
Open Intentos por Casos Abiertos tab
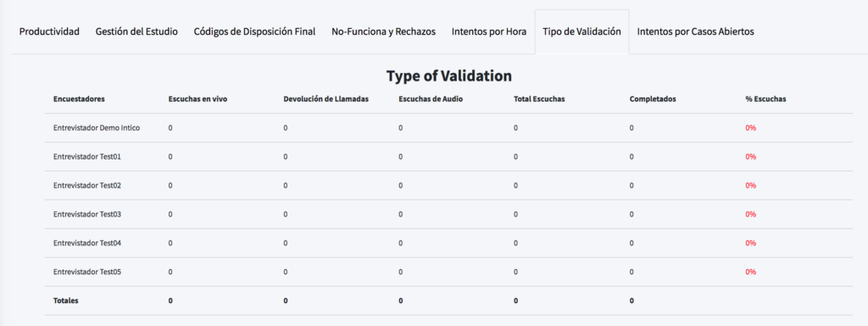(695, 31)
